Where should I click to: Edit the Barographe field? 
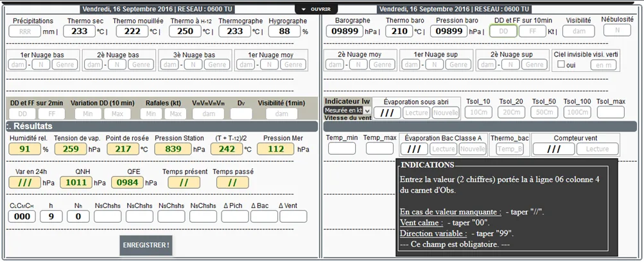pyautogui.click(x=345, y=31)
